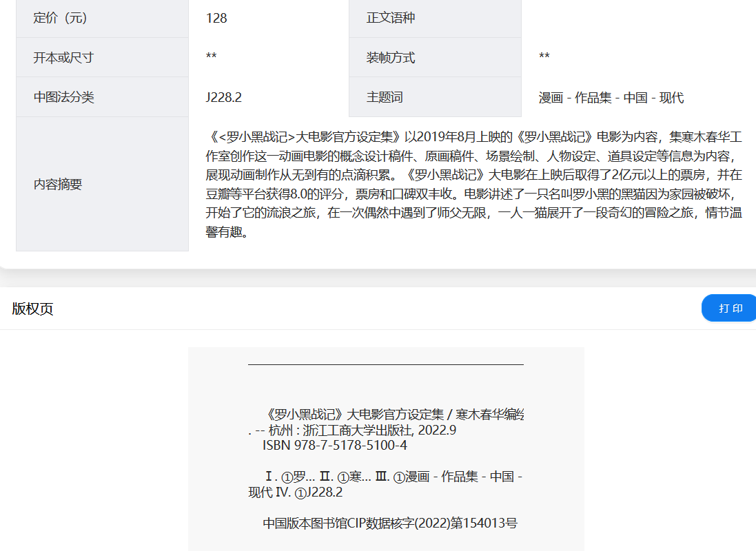
Task: Click the 装帧方式 value showing **
Action: pos(544,58)
